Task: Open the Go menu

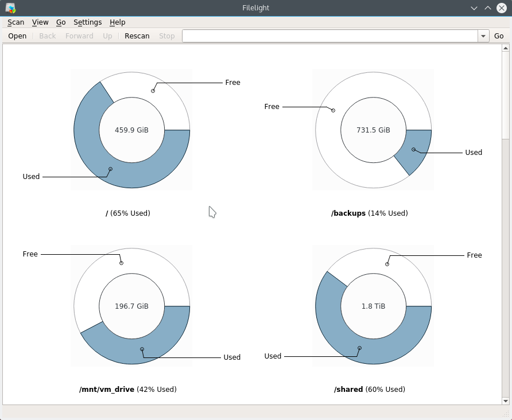Action: 61,22
